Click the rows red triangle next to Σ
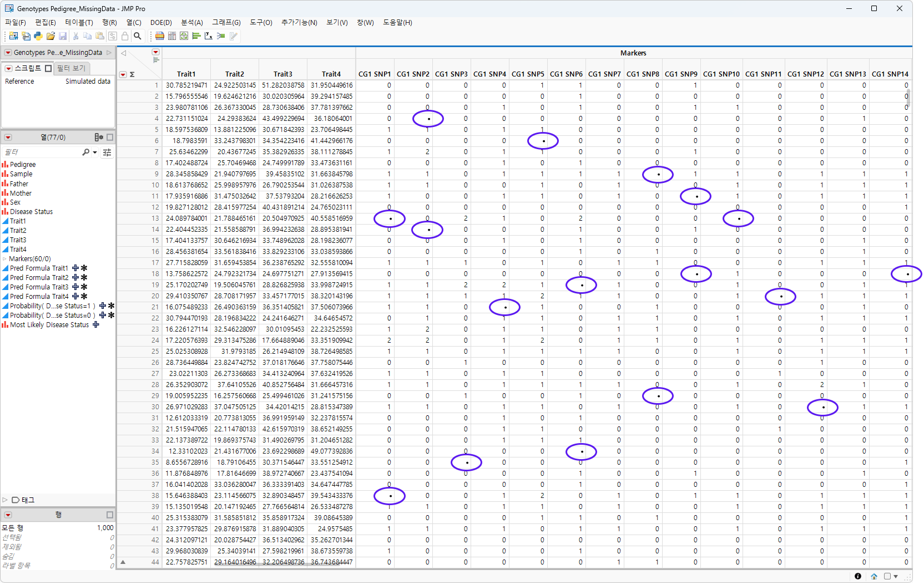924x585 pixels. 123,74
